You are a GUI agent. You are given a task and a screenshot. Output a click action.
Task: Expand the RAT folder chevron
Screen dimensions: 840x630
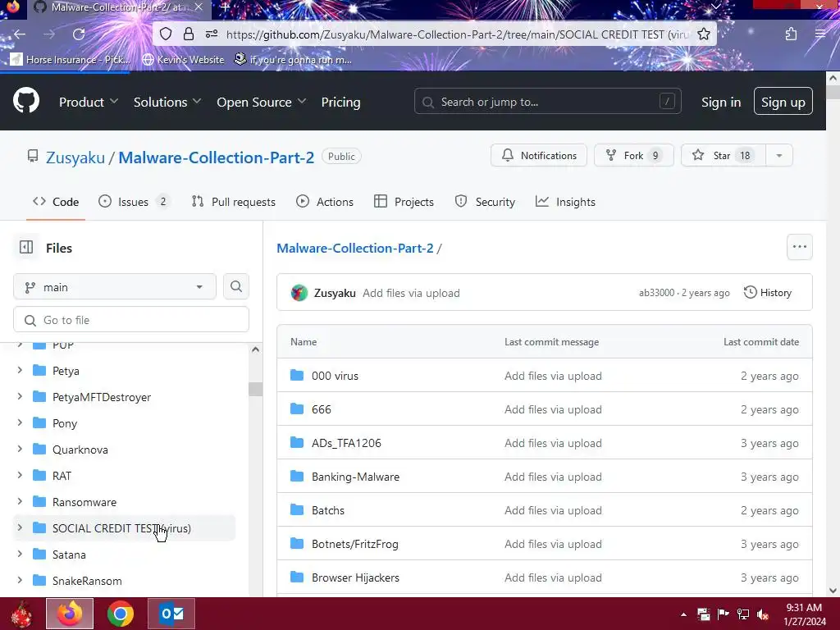(20, 475)
